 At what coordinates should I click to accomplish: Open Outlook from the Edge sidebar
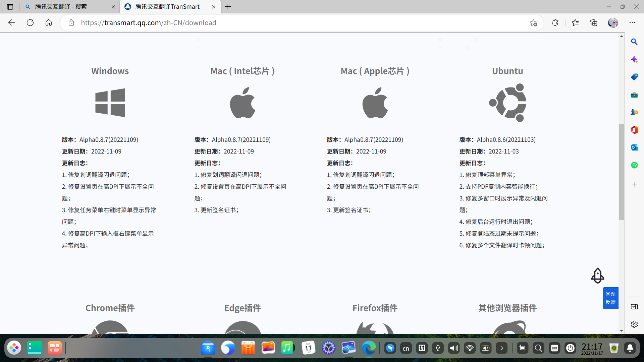point(634,147)
